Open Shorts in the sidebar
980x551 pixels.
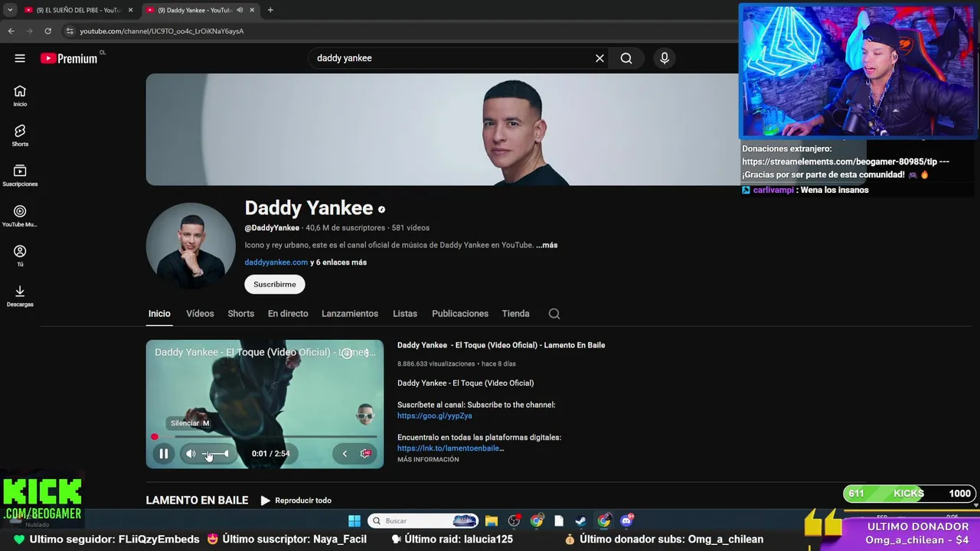20,135
